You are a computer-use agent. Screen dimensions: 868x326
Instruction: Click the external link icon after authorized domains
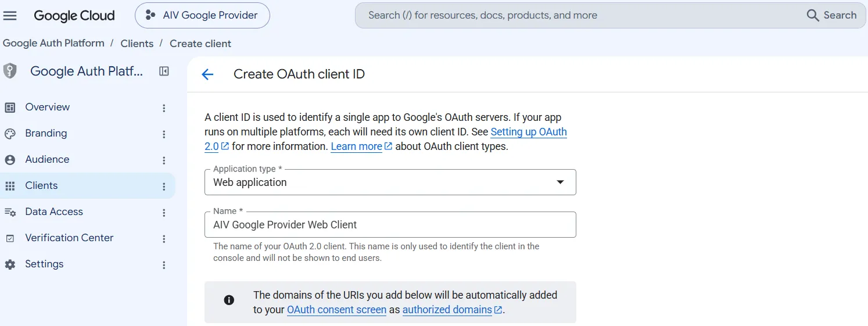pos(498,310)
